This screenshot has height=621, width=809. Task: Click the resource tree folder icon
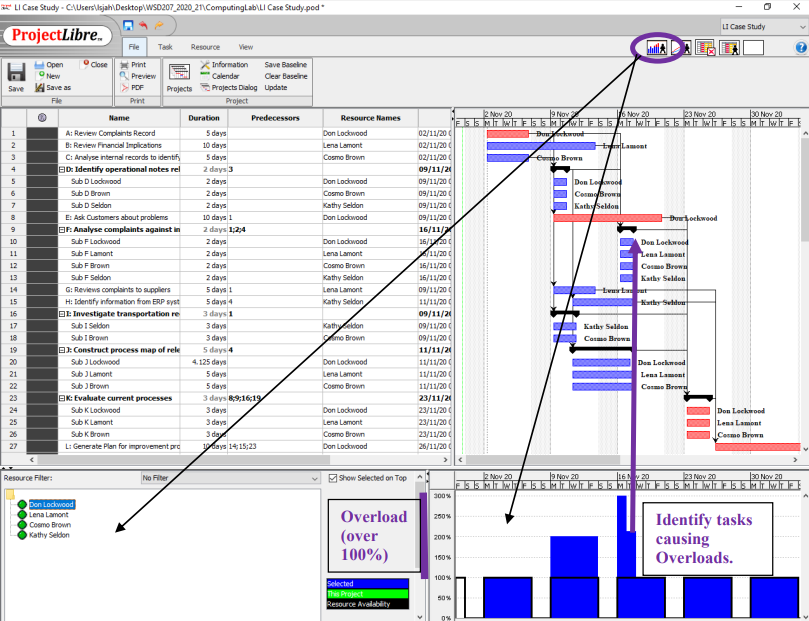click(x=10, y=495)
